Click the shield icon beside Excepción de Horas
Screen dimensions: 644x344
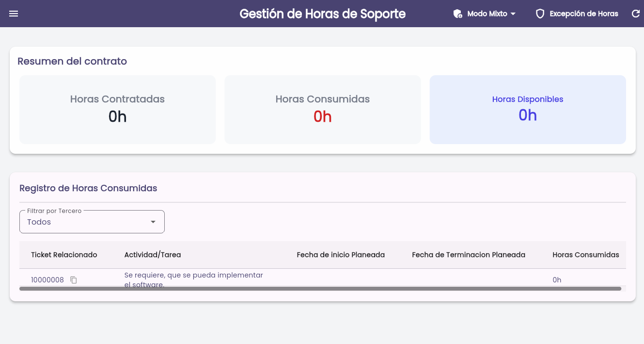[540, 14]
